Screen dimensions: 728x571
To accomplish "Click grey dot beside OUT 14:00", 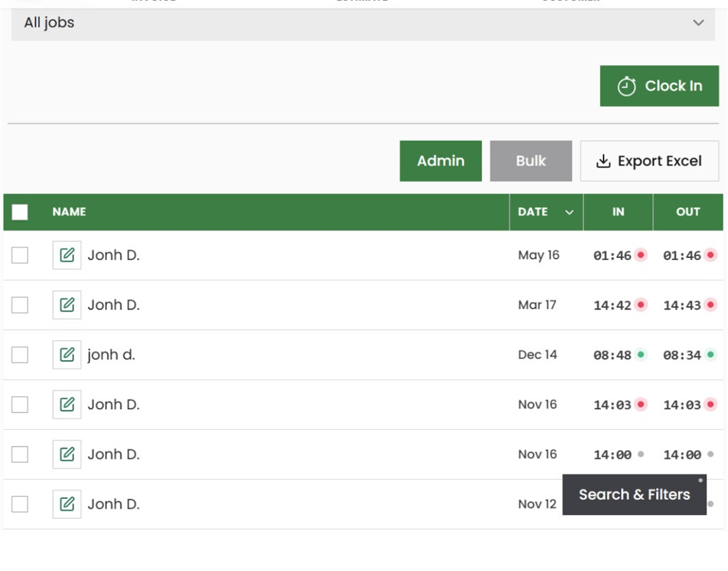I will tap(711, 454).
